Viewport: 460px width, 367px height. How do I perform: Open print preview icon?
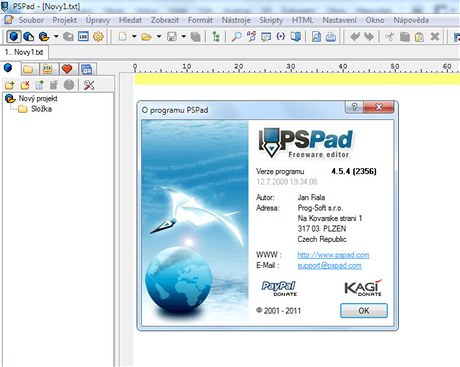click(316, 36)
